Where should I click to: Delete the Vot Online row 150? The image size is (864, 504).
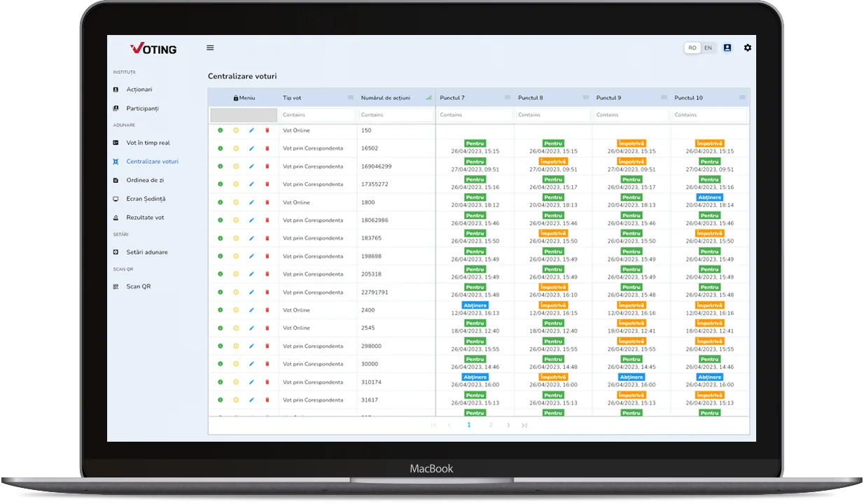(x=267, y=130)
